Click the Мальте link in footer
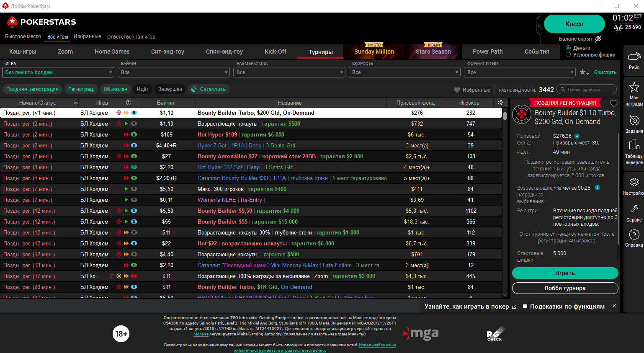The width and height of the screenshot is (644, 353). tap(201, 334)
